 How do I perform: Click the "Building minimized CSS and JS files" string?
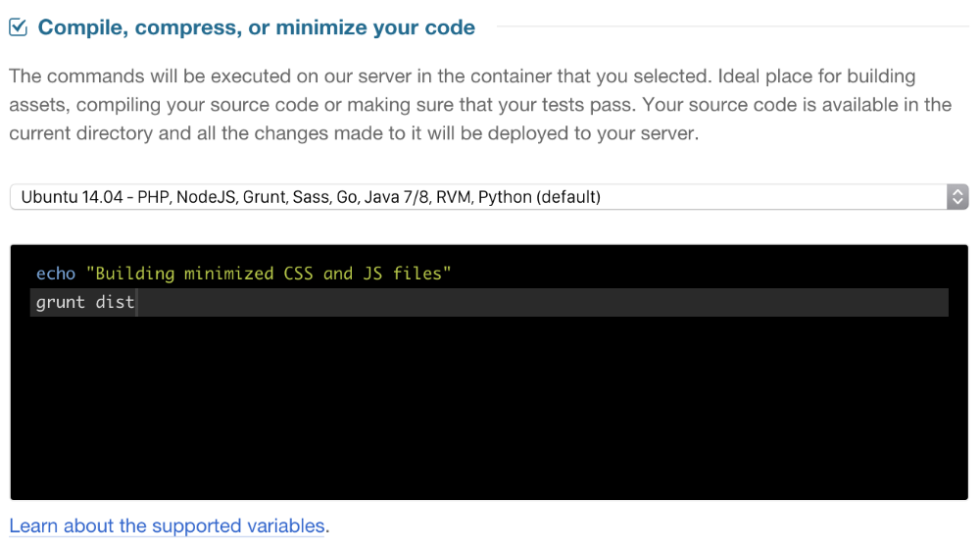click(x=269, y=274)
